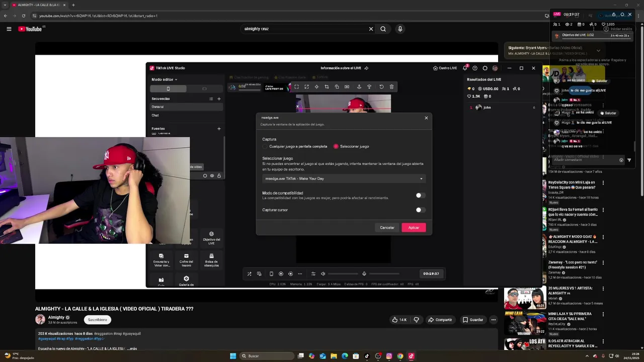This screenshot has height=362, width=644.
Task: Click the flip horizontal icon in the source toolbar
Action: click(347, 86)
